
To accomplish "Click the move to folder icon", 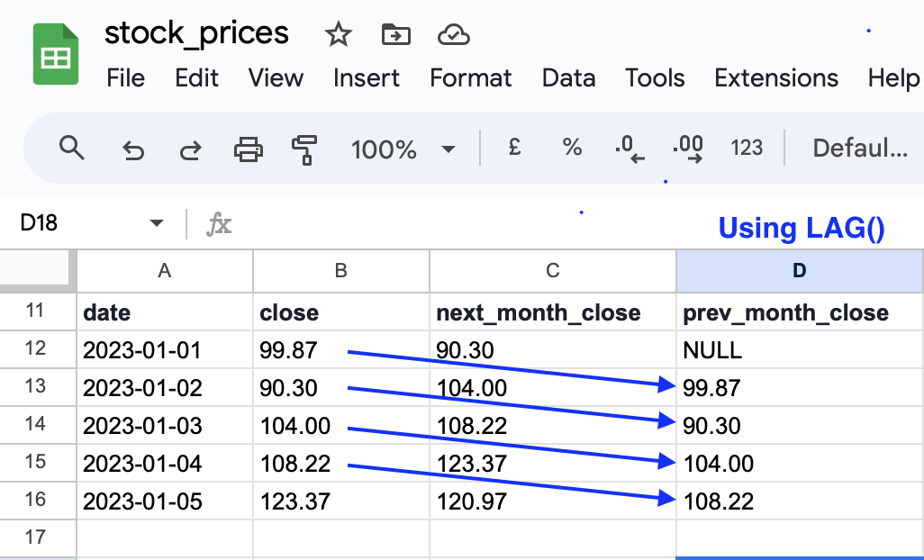I will tap(395, 35).
